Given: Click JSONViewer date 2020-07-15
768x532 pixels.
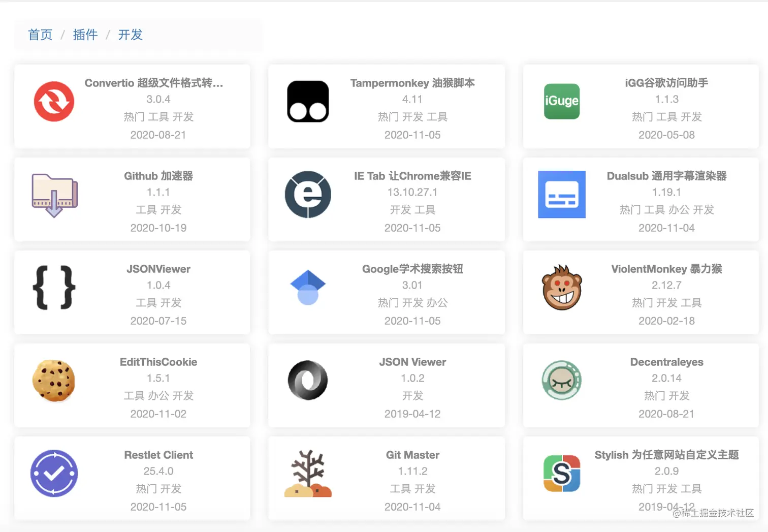Looking at the screenshot, I should click(158, 321).
